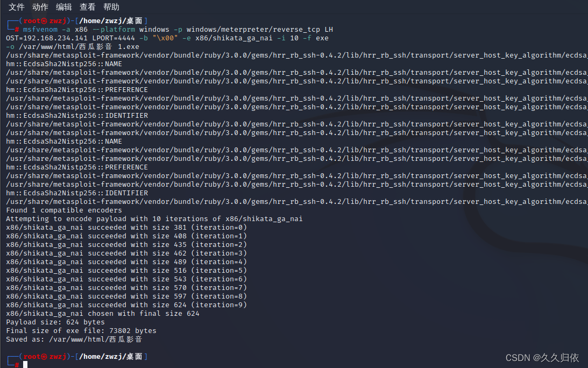Click the iteration=7 size 570 line
The image size is (588, 368).
(x=126, y=288)
